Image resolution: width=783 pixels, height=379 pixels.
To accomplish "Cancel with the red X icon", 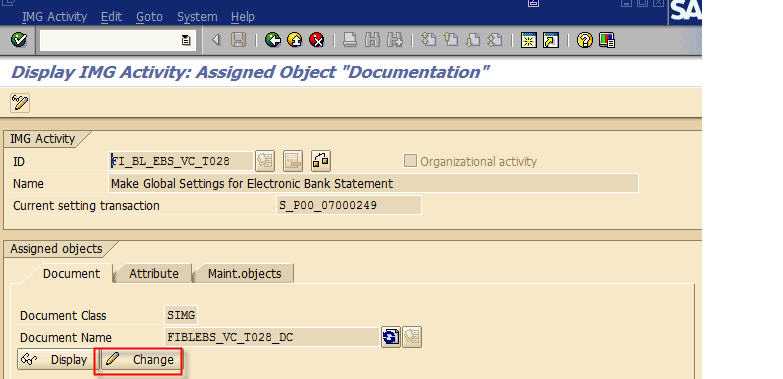I will 317,40.
